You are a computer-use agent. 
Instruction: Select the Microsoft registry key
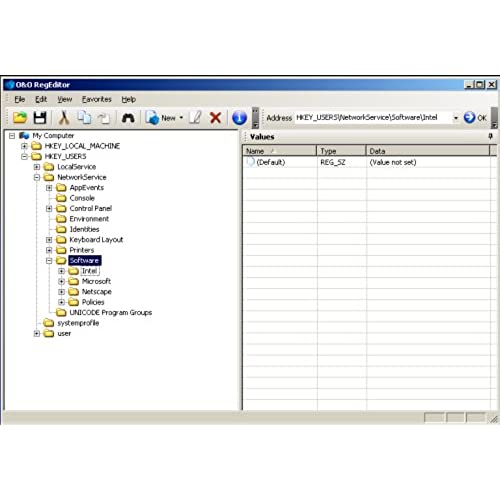click(96, 281)
